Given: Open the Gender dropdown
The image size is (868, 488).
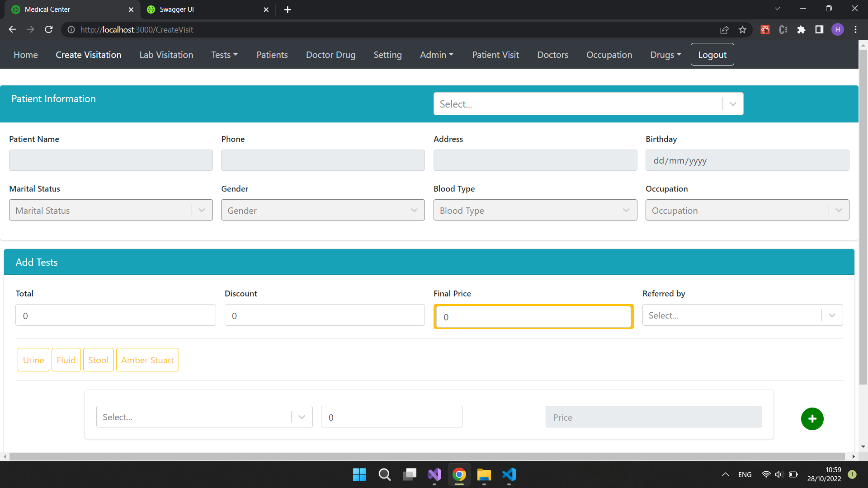Looking at the screenshot, I should click(323, 210).
